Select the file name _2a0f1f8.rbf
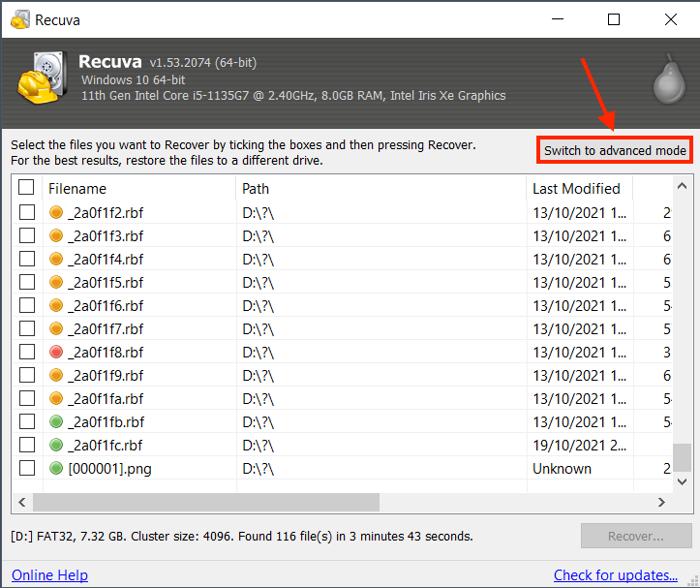The width and height of the screenshot is (700, 588). (x=106, y=352)
